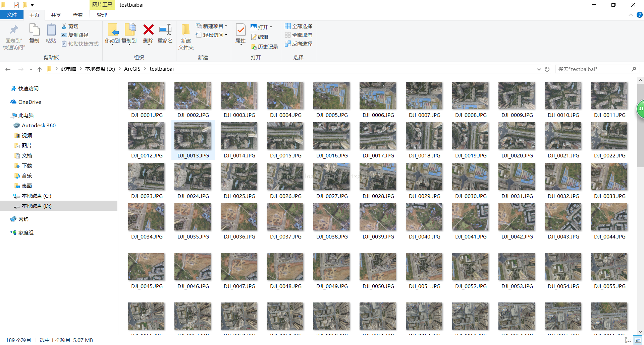Switch to the 管理 ribbon tab
The image size is (644, 345).
(102, 15)
